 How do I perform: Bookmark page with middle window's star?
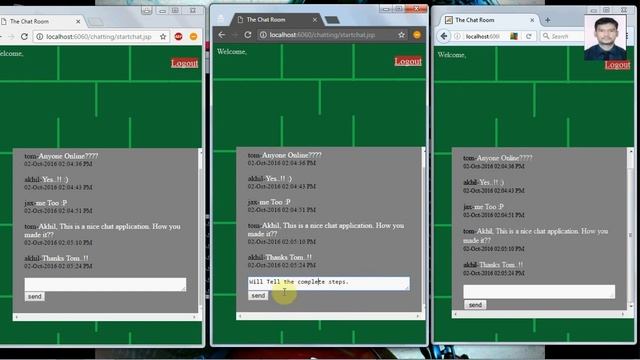[402, 35]
